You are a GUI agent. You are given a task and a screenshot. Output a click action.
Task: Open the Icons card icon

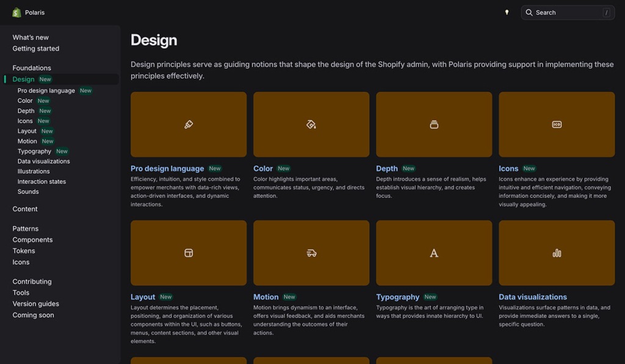557,124
